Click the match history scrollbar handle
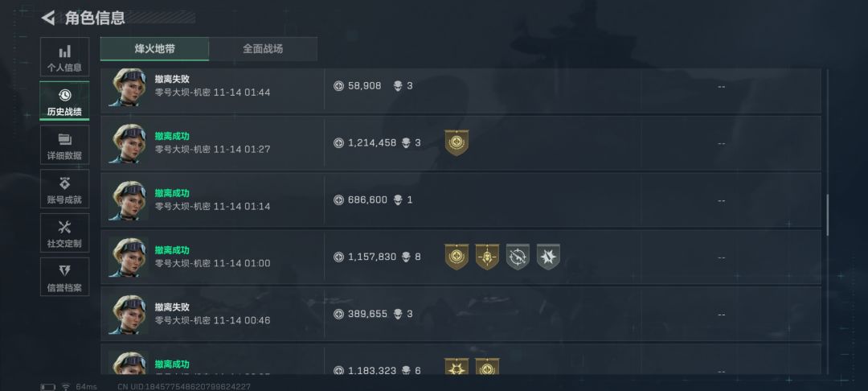 point(827,214)
